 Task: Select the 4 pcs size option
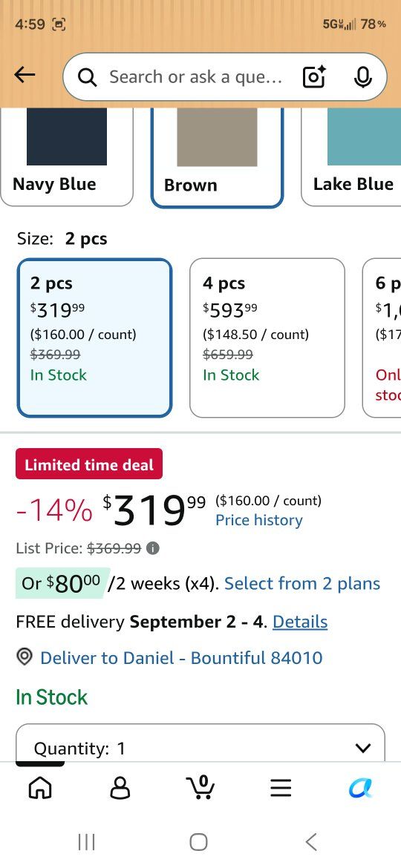267,338
